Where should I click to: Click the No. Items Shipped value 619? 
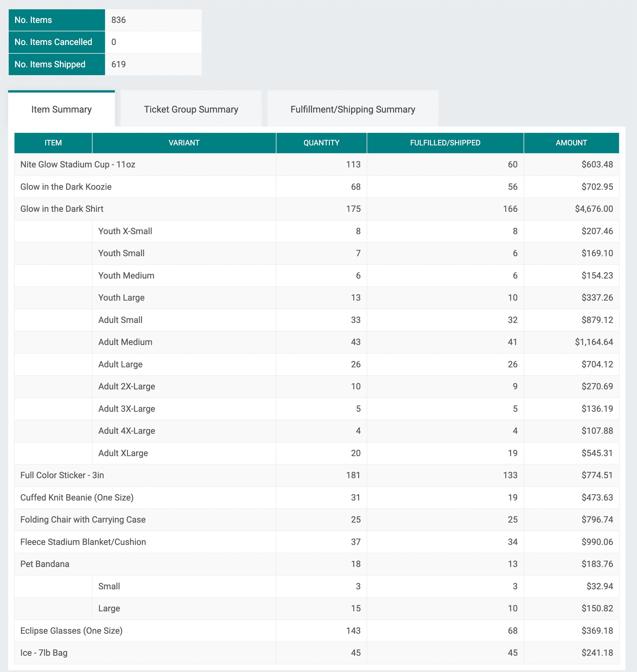118,64
